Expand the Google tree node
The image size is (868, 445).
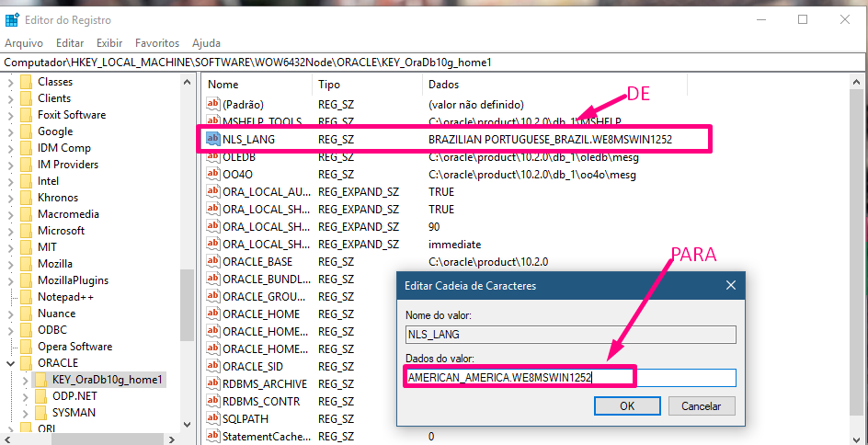coord(10,131)
